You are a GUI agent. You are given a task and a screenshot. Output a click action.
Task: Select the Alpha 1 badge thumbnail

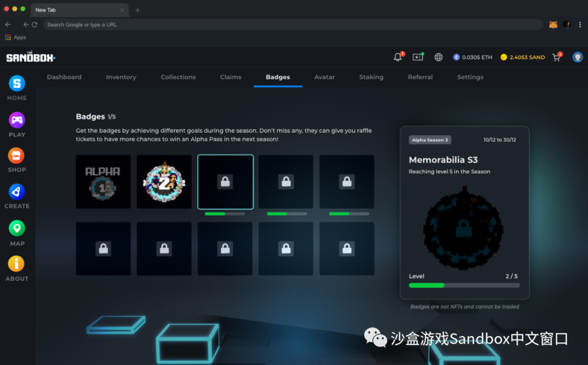pos(103,182)
